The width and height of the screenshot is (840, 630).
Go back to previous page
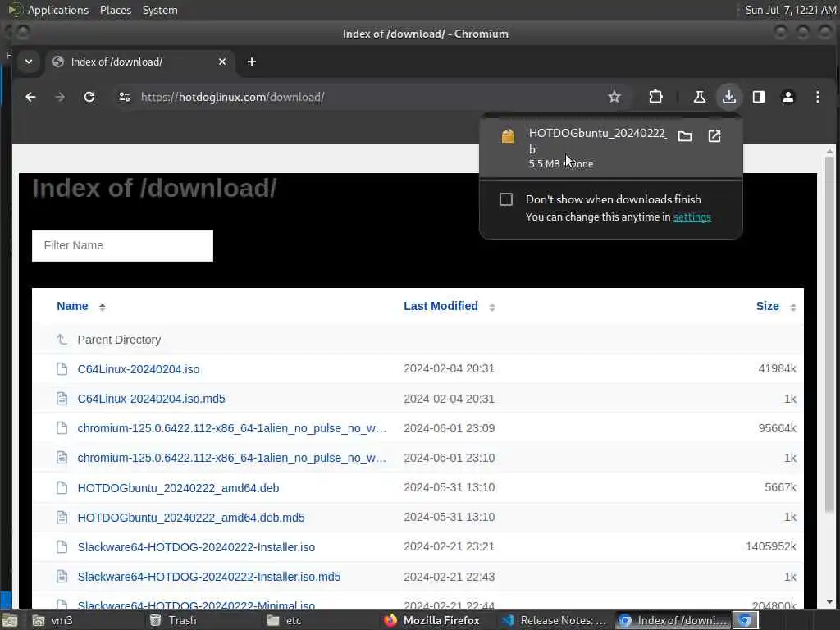[30, 97]
